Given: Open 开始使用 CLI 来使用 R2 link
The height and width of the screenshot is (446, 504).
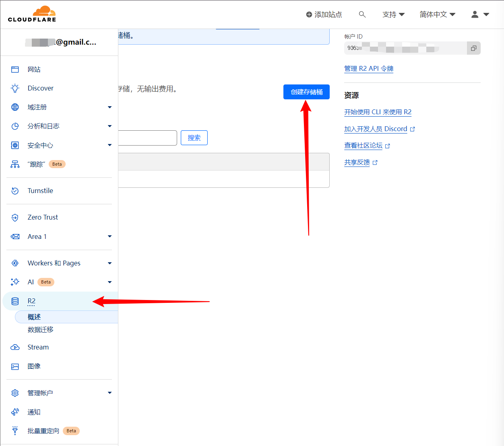Looking at the screenshot, I should click(378, 112).
